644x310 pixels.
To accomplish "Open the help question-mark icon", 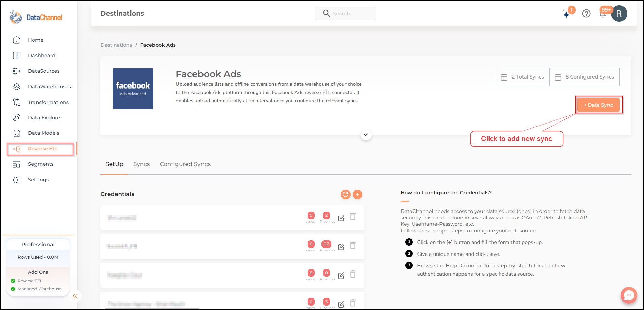I will (x=586, y=14).
